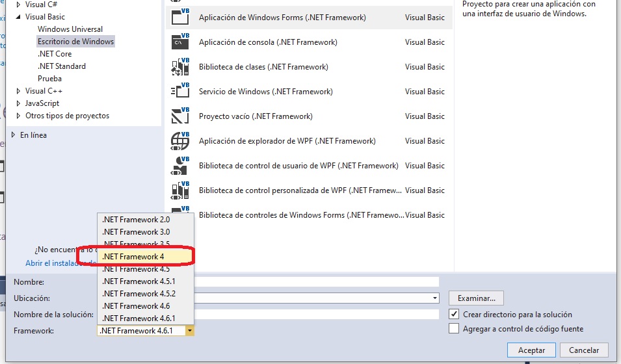The height and width of the screenshot is (364, 621).
Task: Click the Windows service VB icon
Action: pyautogui.click(x=180, y=91)
